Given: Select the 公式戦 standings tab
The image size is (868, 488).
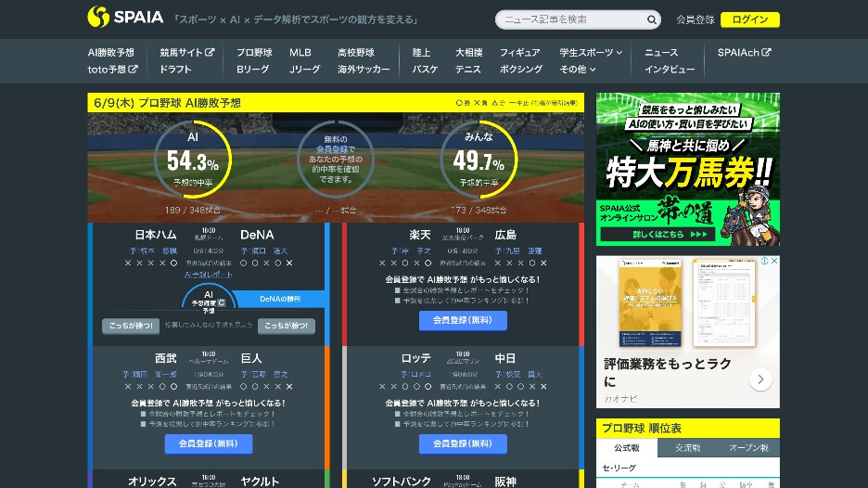Looking at the screenshot, I should click(627, 448).
